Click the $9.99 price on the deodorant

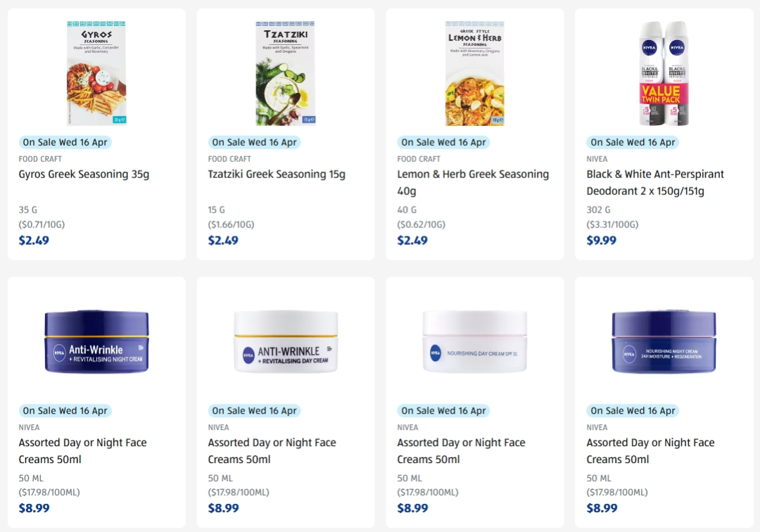pos(601,241)
